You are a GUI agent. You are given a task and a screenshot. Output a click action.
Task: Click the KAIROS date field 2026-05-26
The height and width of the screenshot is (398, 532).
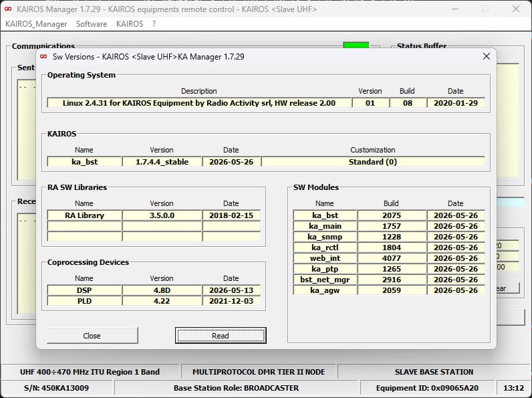231,162
